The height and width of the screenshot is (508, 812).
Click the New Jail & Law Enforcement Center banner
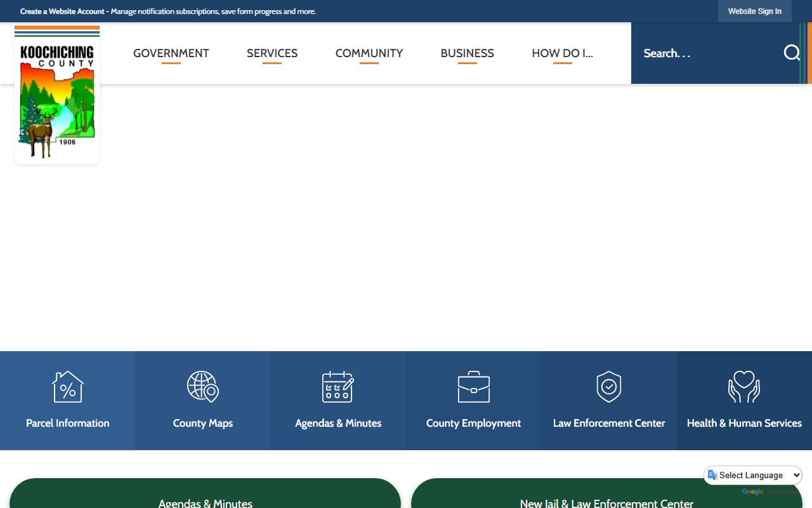tap(606, 493)
